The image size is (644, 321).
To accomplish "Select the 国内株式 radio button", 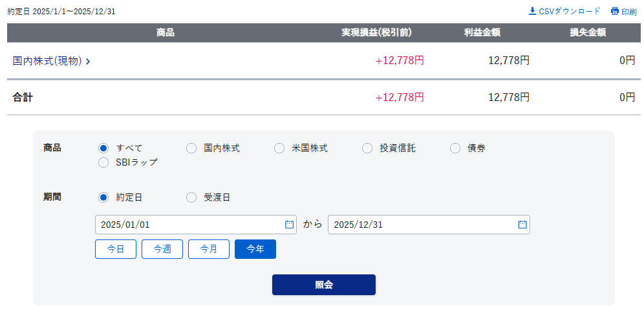I will point(191,148).
